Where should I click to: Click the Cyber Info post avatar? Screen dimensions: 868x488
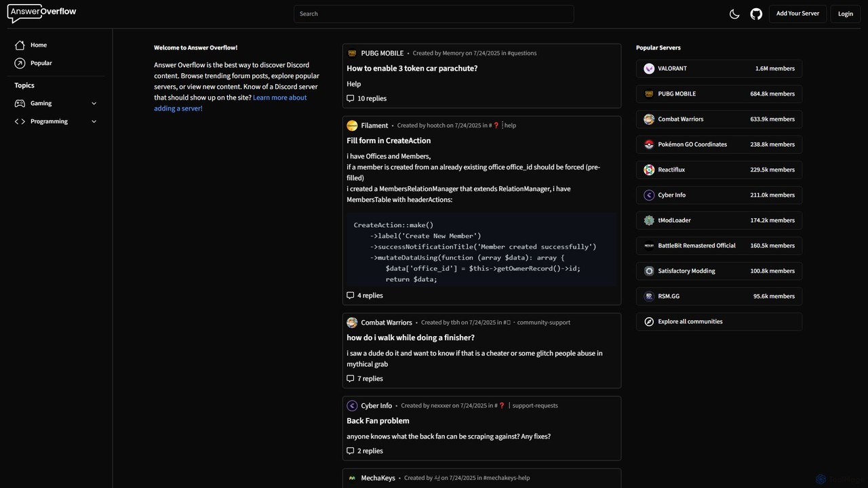pyautogui.click(x=352, y=406)
